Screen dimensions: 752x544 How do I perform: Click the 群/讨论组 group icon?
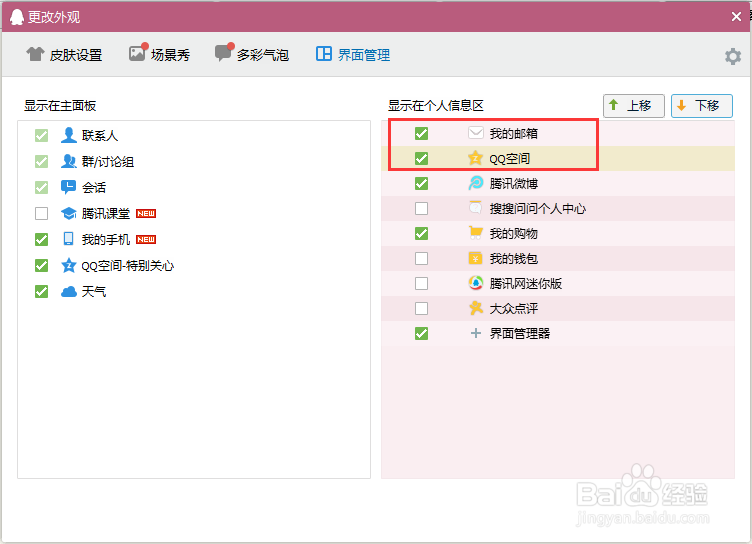coord(69,161)
